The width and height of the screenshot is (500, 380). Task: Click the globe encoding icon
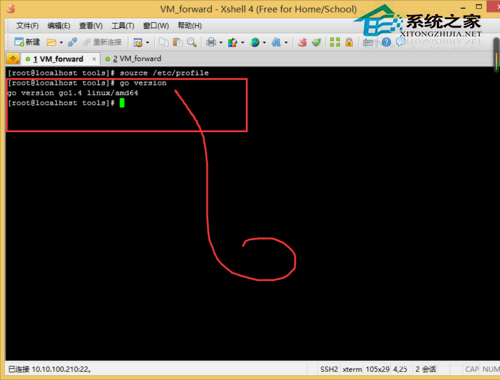click(x=255, y=42)
